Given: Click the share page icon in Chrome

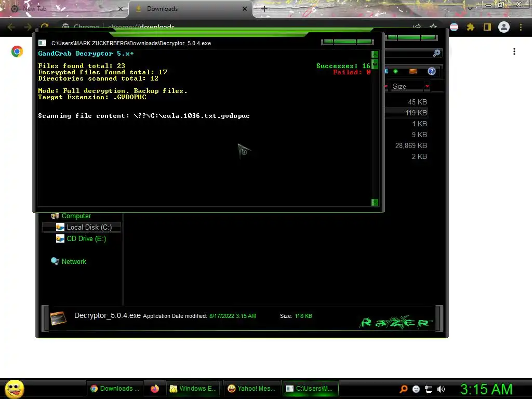Looking at the screenshot, I should click(x=417, y=27).
